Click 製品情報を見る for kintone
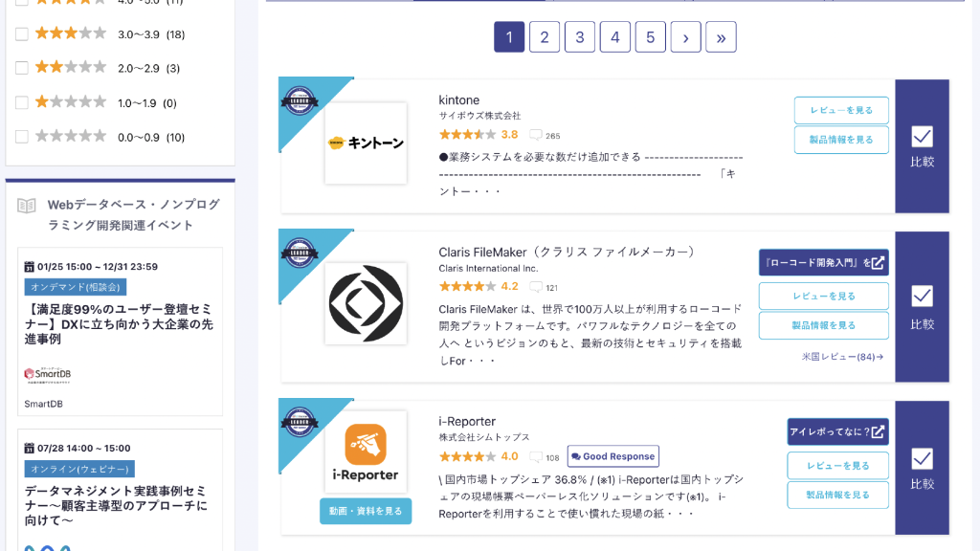This screenshot has height=551, width=980. pyautogui.click(x=841, y=140)
